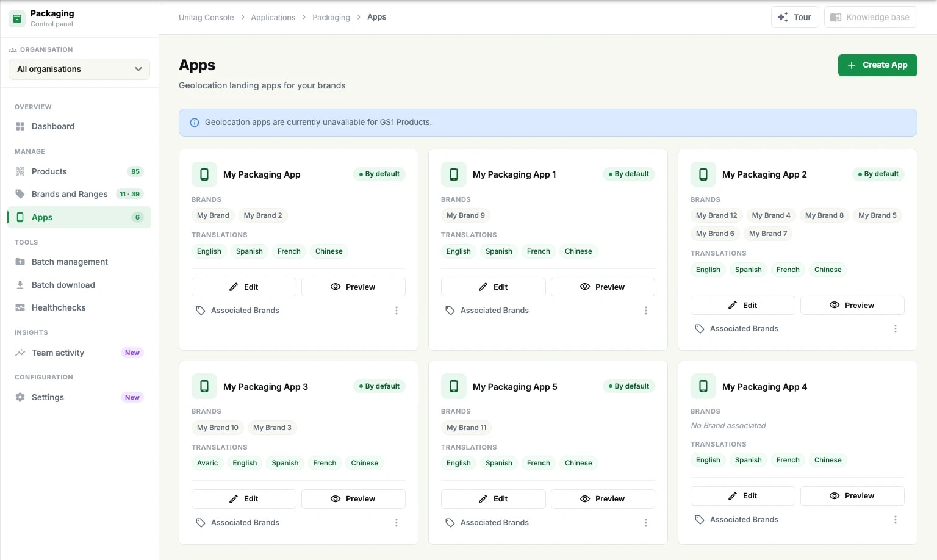Open the Team activity page

(x=79, y=353)
